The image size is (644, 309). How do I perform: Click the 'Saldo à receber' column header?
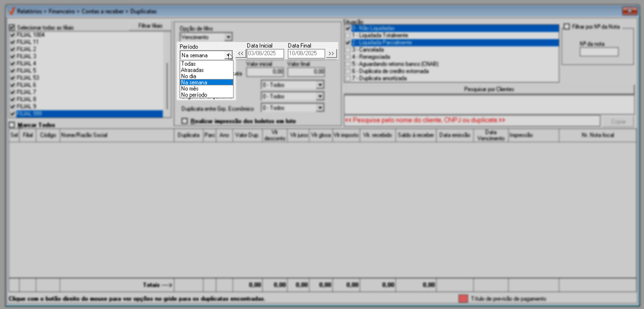415,135
